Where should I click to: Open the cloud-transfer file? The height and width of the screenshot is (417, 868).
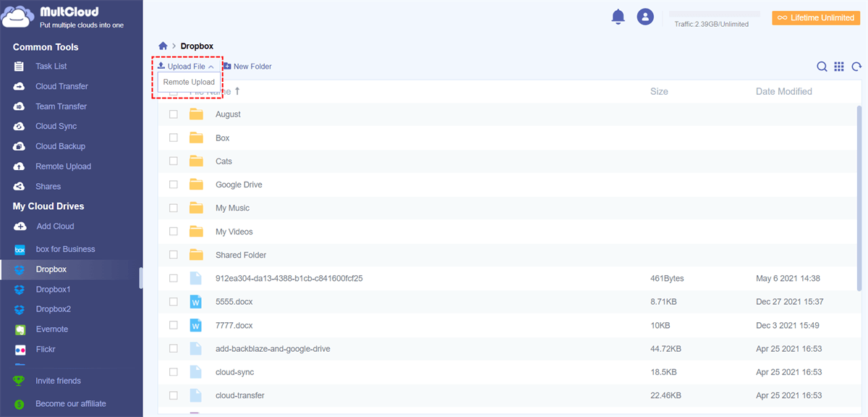(240, 396)
